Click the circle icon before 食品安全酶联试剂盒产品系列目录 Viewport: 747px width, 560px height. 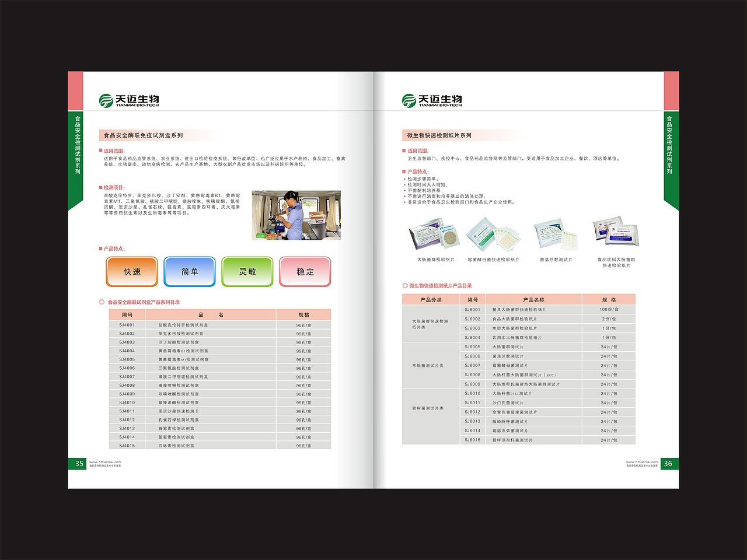[x=100, y=302]
